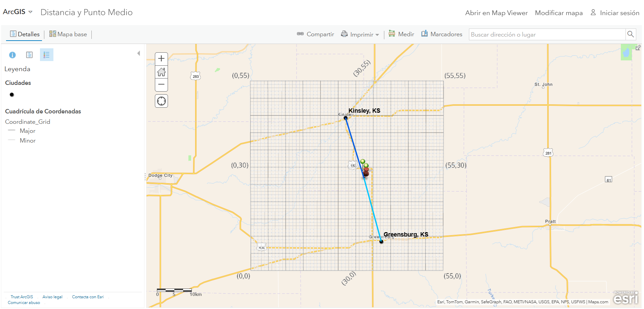
Task: Expand the Imprimir print dropdown
Action: (x=360, y=35)
